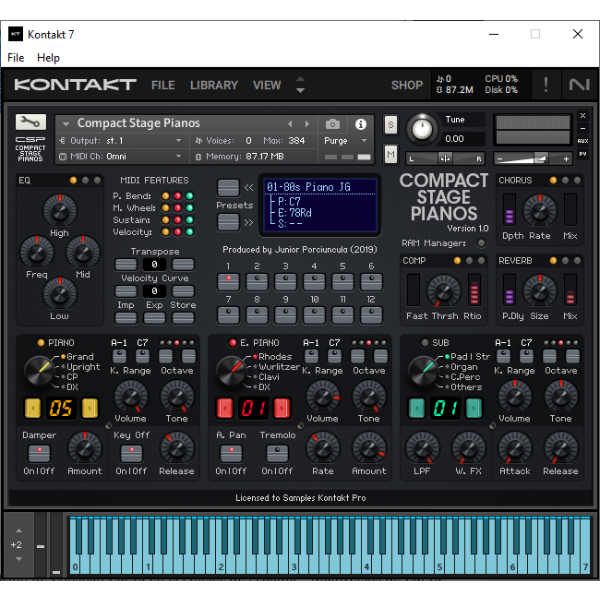The height and width of the screenshot is (600, 600).
Task: Turn the Chorus Rate knob
Action: pos(539,211)
